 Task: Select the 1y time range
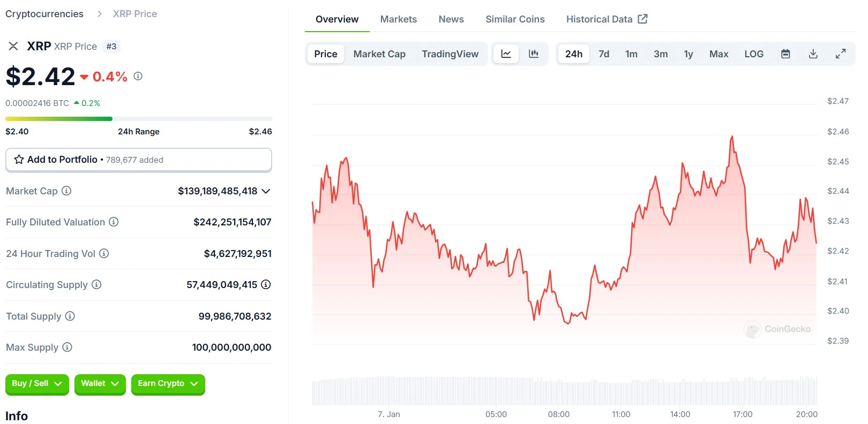689,54
